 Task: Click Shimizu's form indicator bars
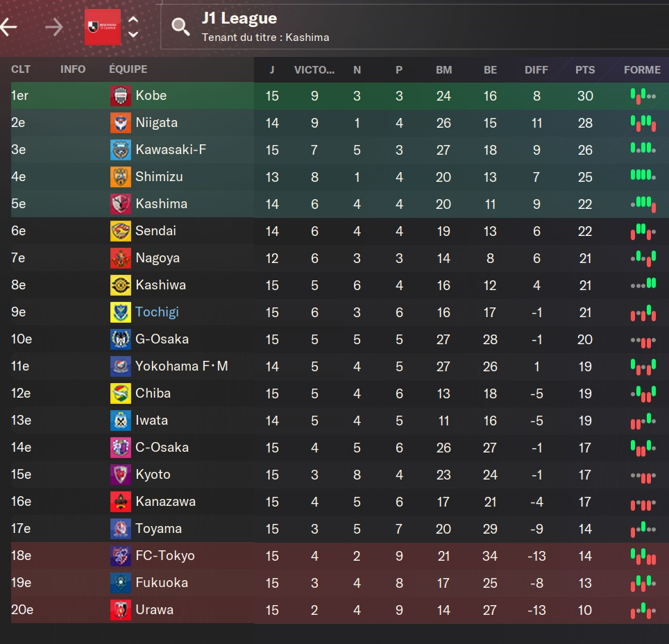click(643, 176)
